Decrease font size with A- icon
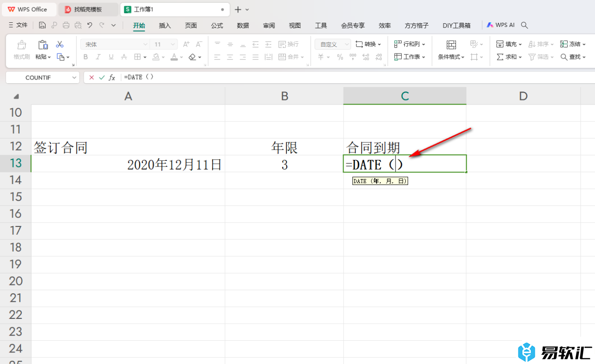Screen dimensions: 595x364 [199, 44]
